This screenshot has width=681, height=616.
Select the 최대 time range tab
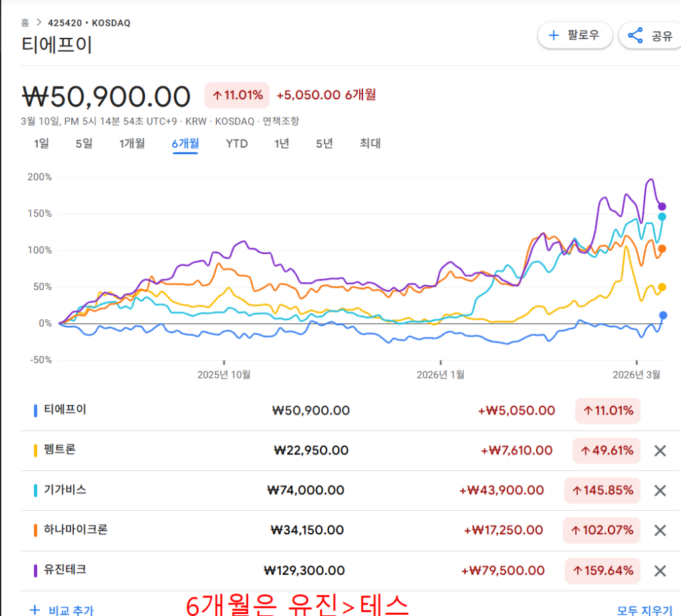pos(370,143)
